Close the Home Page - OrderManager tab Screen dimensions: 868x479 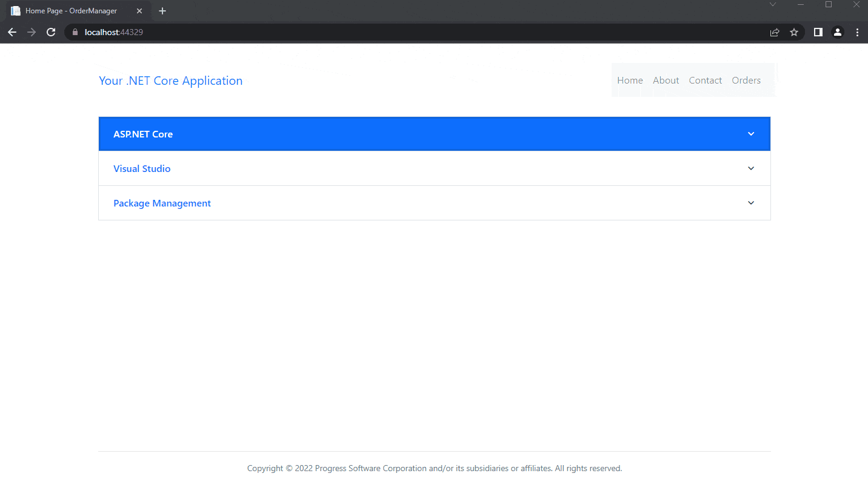[139, 11]
